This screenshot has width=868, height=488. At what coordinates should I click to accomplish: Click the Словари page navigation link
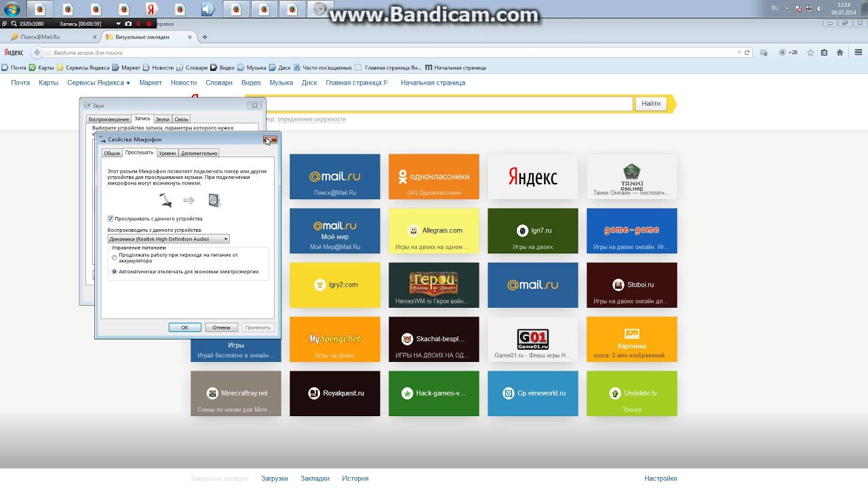pos(219,83)
